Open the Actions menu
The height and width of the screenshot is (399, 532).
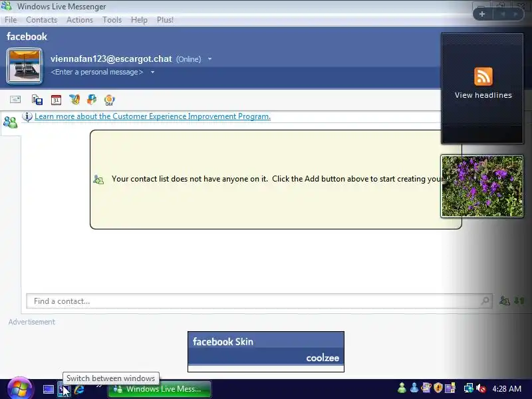pyautogui.click(x=80, y=20)
